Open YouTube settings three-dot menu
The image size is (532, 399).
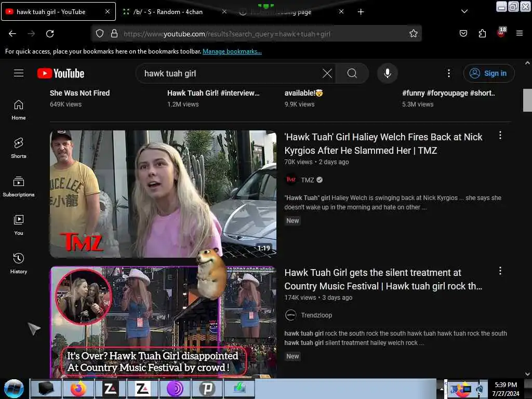448,73
